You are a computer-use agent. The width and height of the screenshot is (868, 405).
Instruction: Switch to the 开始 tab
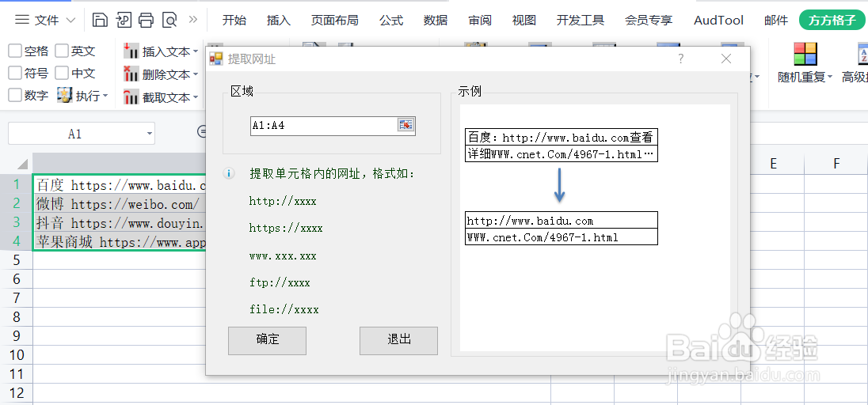(x=234, y=21)
